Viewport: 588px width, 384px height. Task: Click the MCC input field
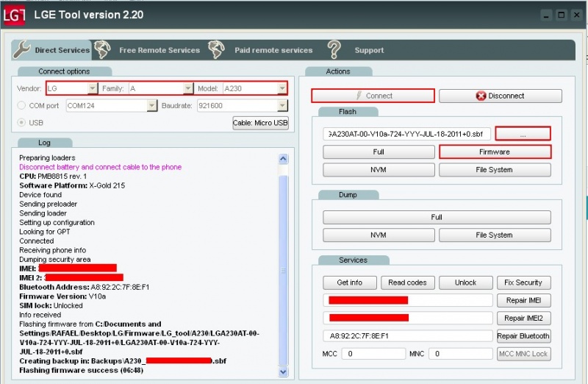click(373, 354)
